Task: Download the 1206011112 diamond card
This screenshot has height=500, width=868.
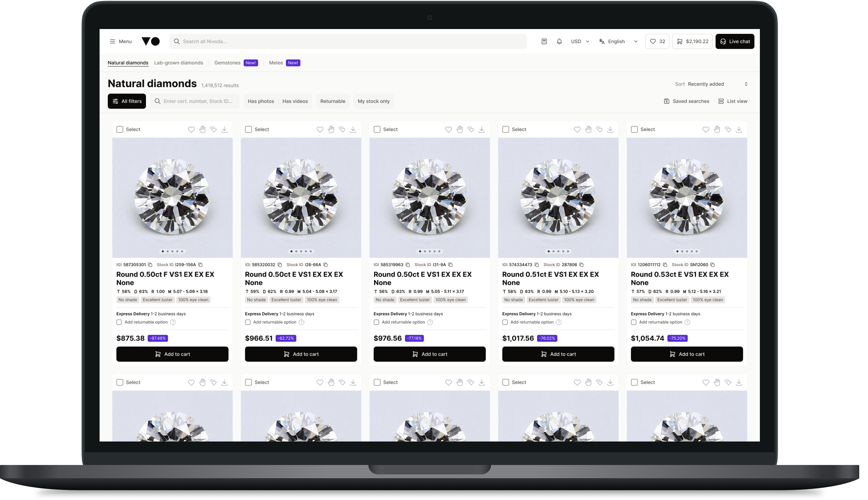Action: [x=739, y=129]
